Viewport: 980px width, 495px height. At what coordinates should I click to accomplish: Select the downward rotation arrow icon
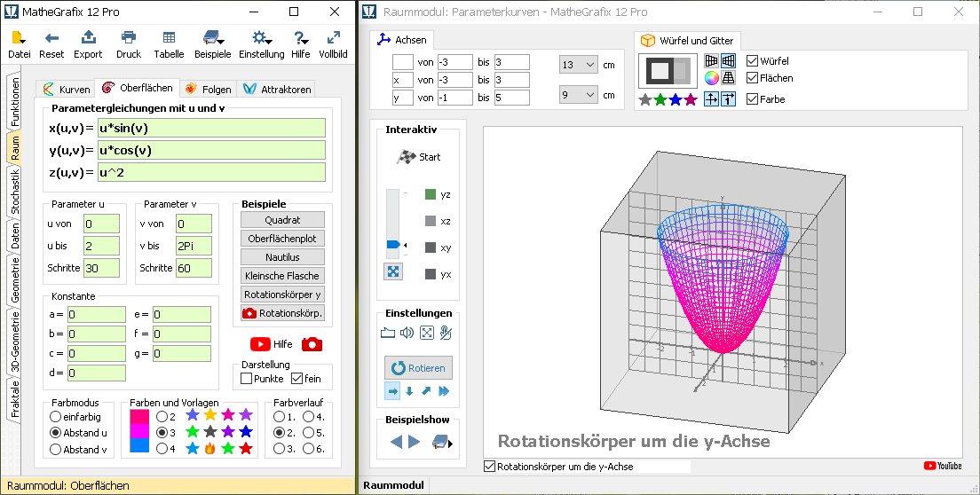pos(409,391)
